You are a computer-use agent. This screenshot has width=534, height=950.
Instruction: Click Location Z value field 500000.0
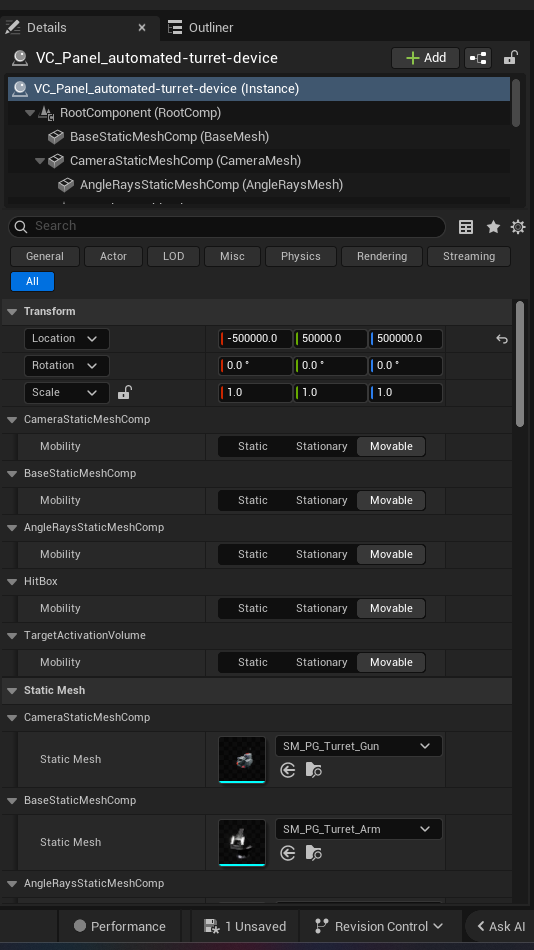click(406, 339)
